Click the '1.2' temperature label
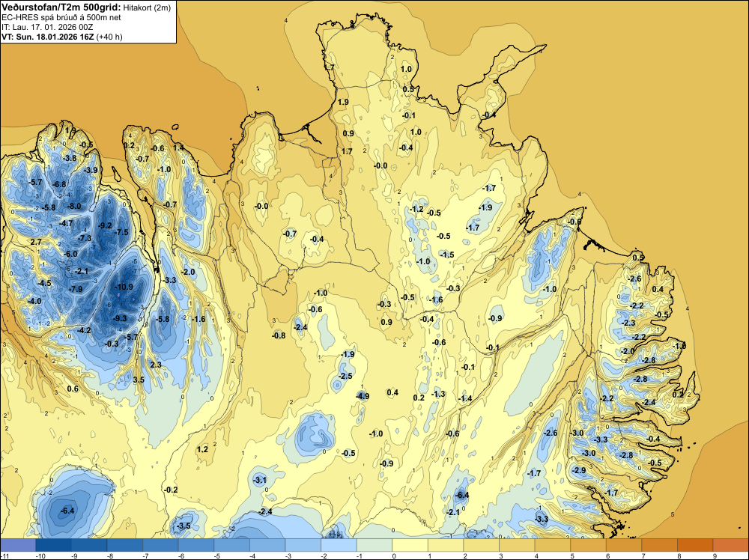Screen dimensions: 749x560 point(202,449)
